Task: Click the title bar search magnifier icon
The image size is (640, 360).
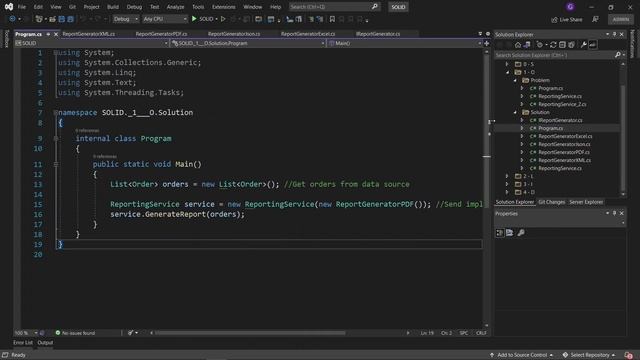Action: [x=375, y=7]
